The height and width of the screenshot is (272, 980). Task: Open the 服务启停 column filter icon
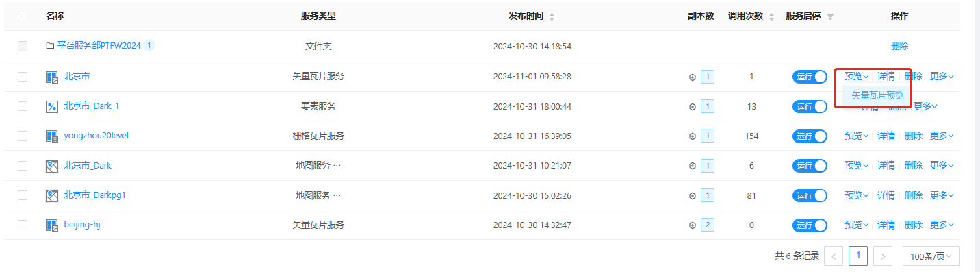[x=830, y=16]
